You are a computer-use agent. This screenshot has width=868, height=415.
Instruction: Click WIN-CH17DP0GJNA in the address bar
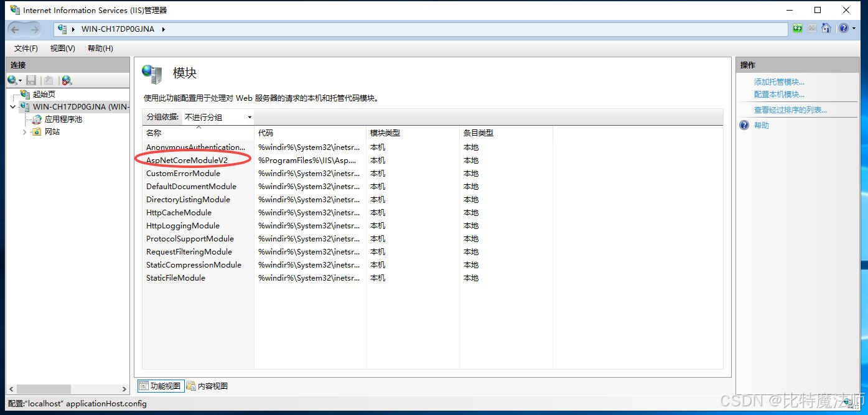[118, 29]
